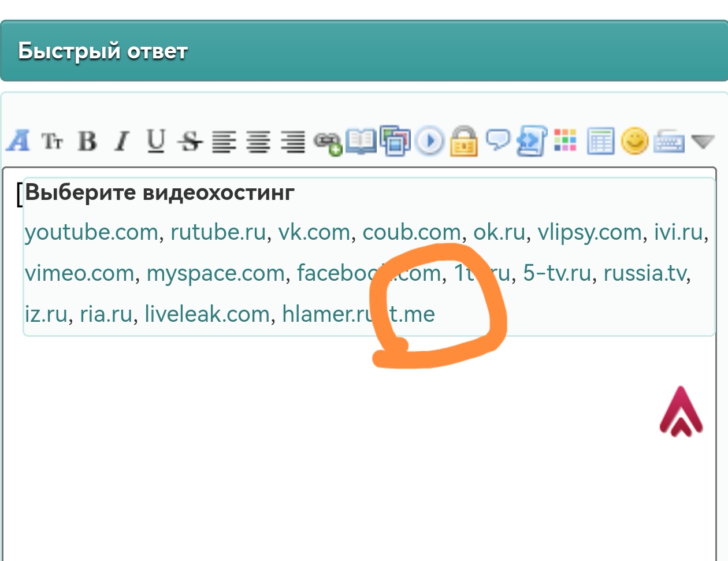
Task: Toggle underline formatting
Action: click(x=155, y=141)
